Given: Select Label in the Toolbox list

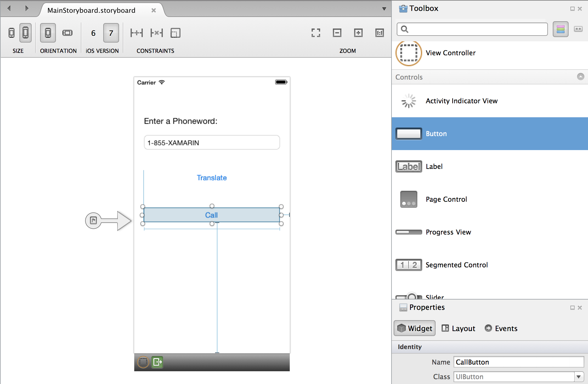Looking at the screenshot, I should coord(434,166).
